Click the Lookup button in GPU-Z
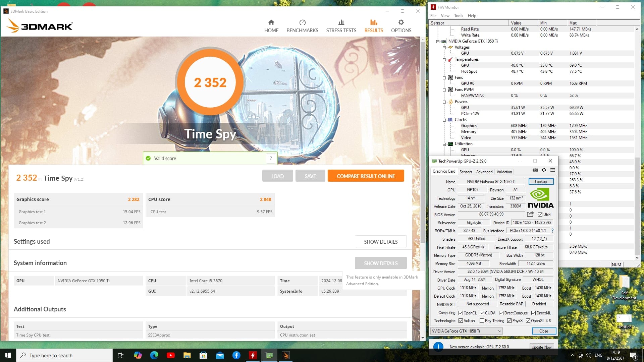The image size is (644, 362). coord(541,182)
